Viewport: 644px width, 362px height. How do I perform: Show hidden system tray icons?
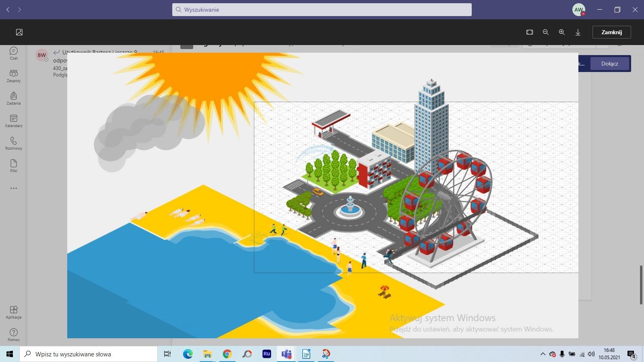point(543,354)
